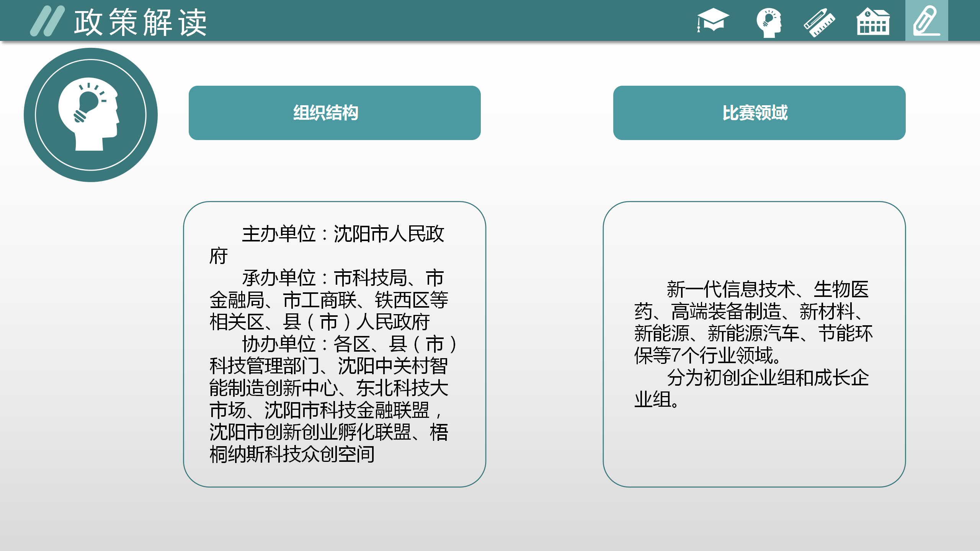Click the 梧桐纳斯科技众创空间 last line
This screenshot has width=980, height=551.
click(x=292, y=454)
